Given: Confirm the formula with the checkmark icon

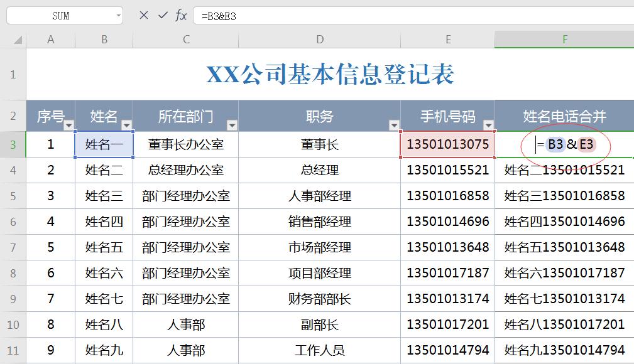Looking at the screenshot, I should tap(162, 16).
